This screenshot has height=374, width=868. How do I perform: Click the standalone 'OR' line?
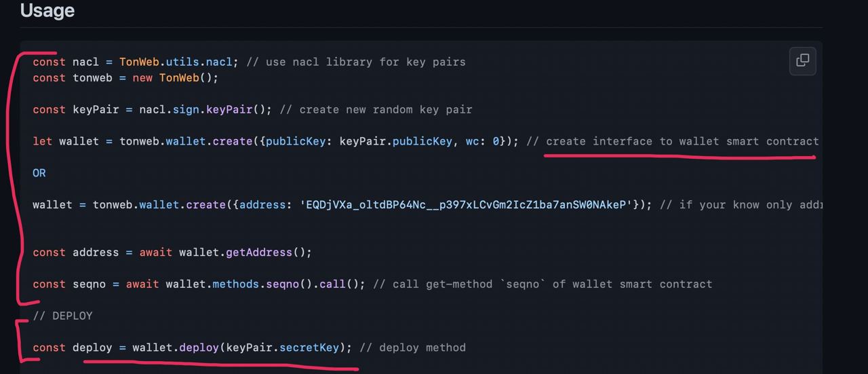[x=39, y=173]
